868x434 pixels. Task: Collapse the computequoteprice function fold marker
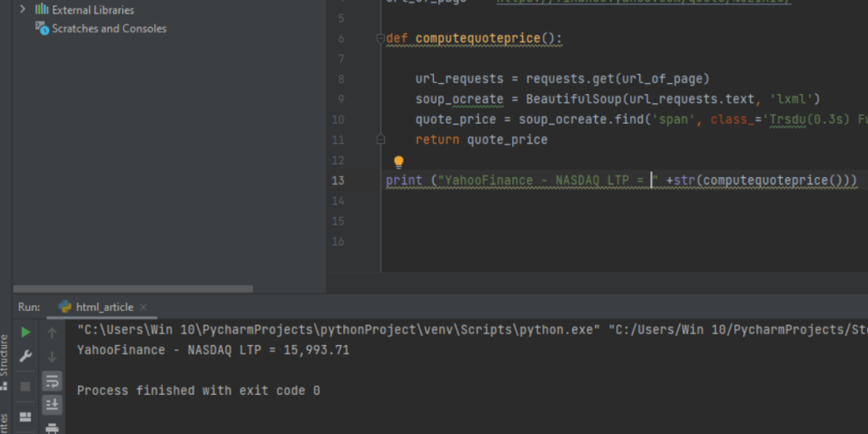[x=381, y=38]
